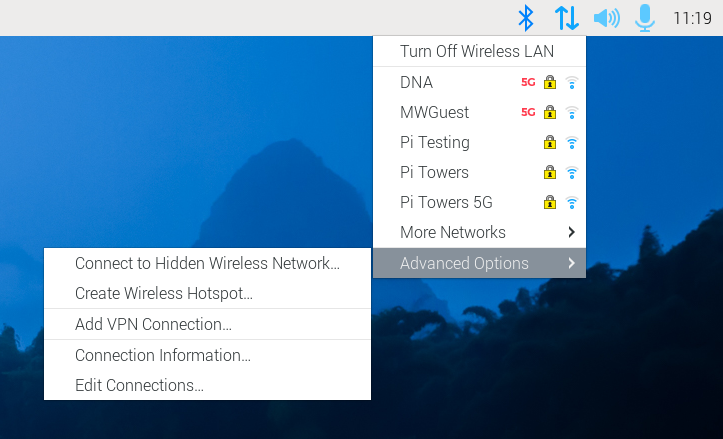Open the volume speaker icon

(606, 18)
